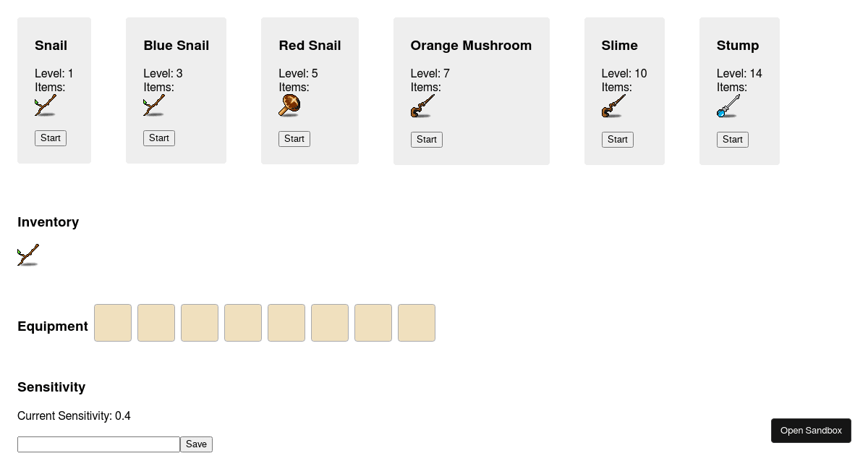Click the Snail's branch drop icon

[45, 105]
